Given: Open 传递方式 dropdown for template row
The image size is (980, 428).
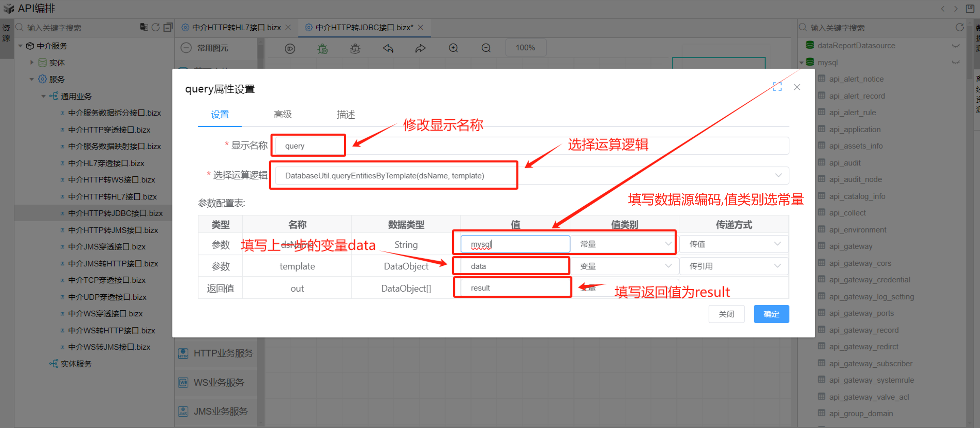Looking at the screenshot, I should click(777, 266).
